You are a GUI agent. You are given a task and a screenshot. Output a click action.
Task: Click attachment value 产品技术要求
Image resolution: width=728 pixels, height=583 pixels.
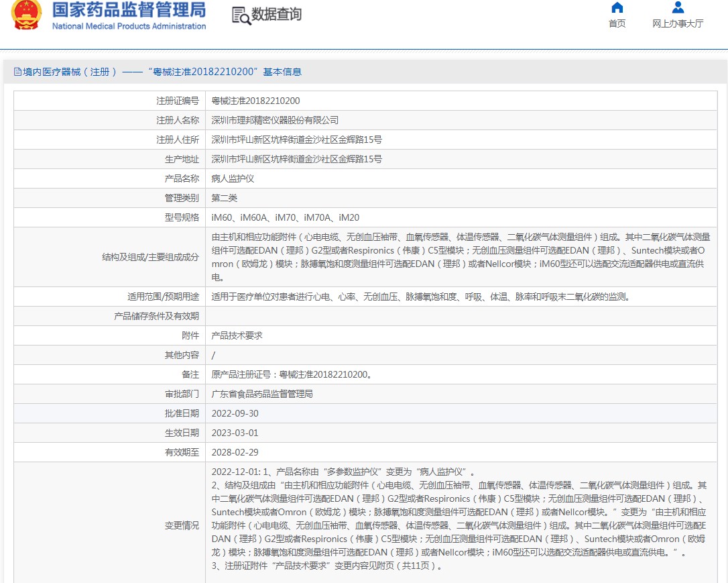(237, 336)
